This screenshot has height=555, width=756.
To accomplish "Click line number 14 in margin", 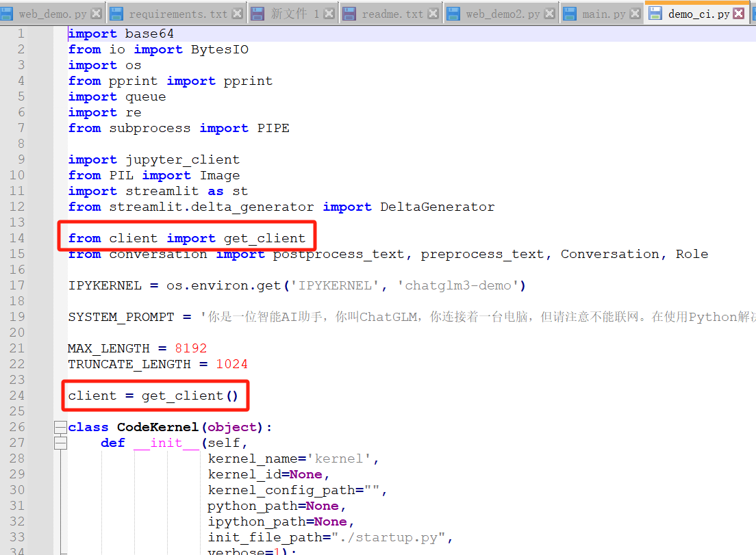I will [17, 238].
